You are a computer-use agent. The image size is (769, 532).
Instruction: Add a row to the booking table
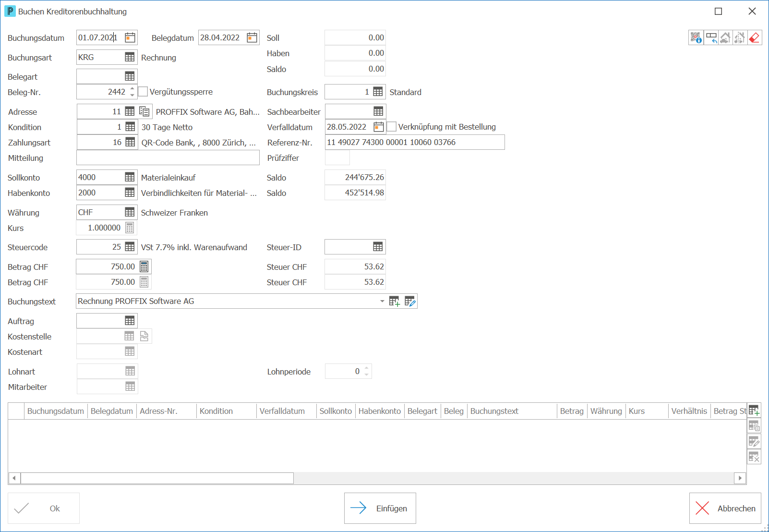point(754,411)
